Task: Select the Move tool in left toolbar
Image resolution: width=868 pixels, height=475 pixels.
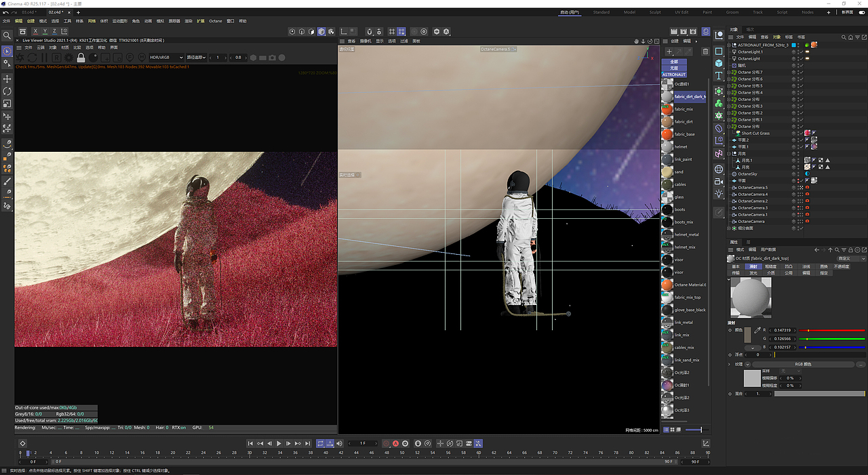Action: [x=7, y=79]
